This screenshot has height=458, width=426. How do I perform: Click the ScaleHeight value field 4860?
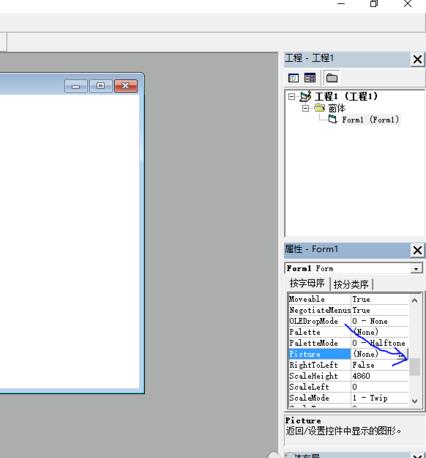[380, 376]
